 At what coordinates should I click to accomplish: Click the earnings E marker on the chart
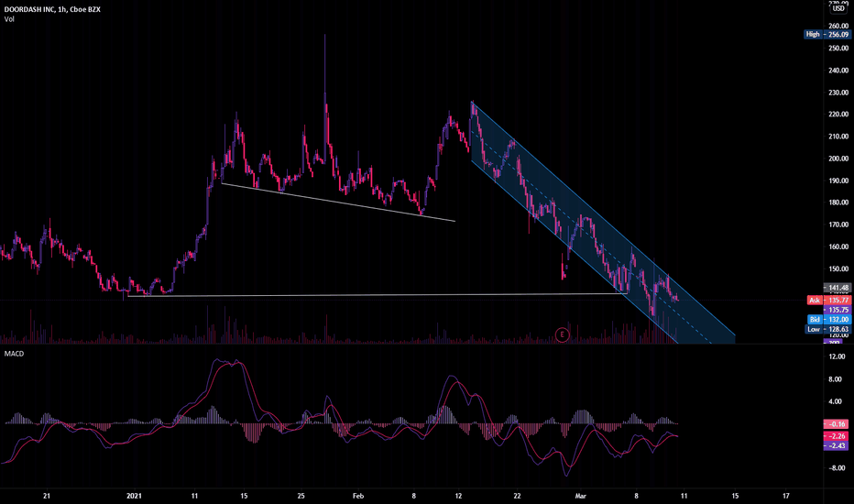pos(562,334)
